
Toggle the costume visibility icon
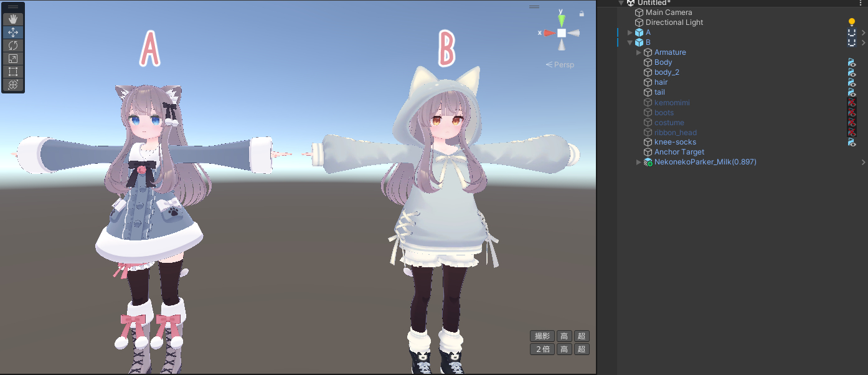click(x=851, y=122)
